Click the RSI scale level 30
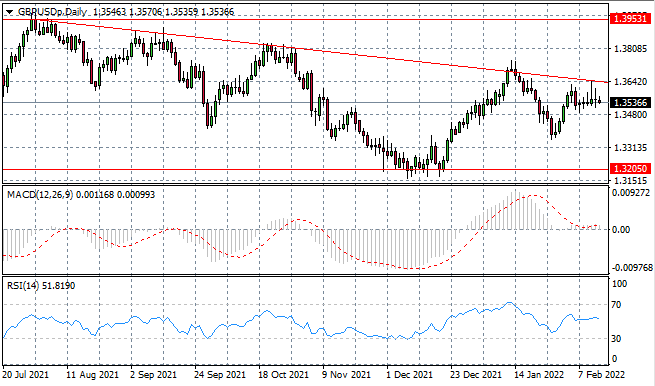This screenshot has width=655, height=386. [616, 338]
